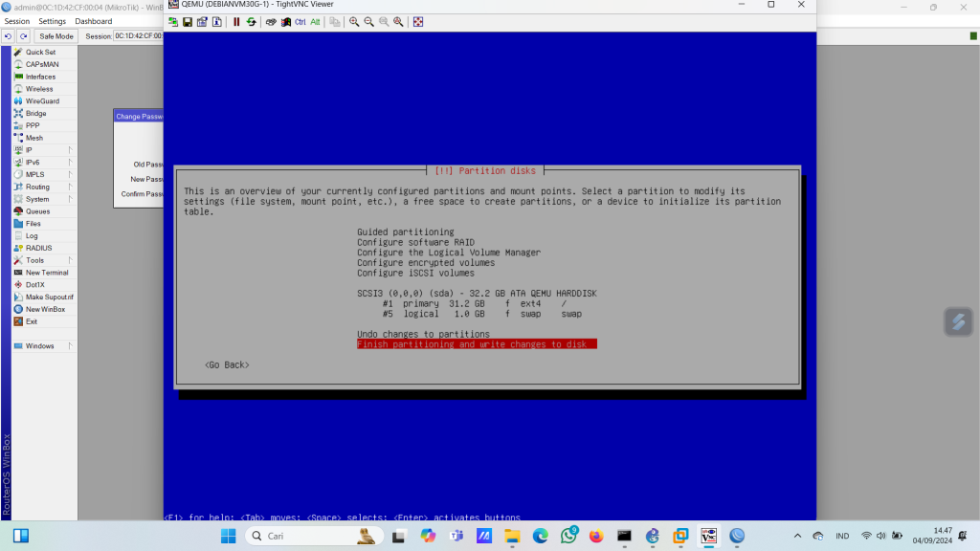Click the Go Back button in installer
This screenshot has width=980, height=551.
coord(227,364)
